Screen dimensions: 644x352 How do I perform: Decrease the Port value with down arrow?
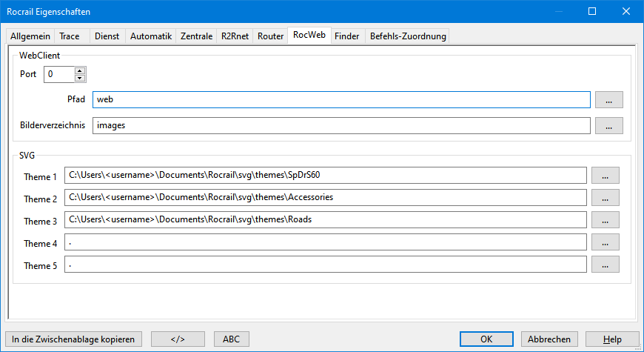click(x=80, y=78)
